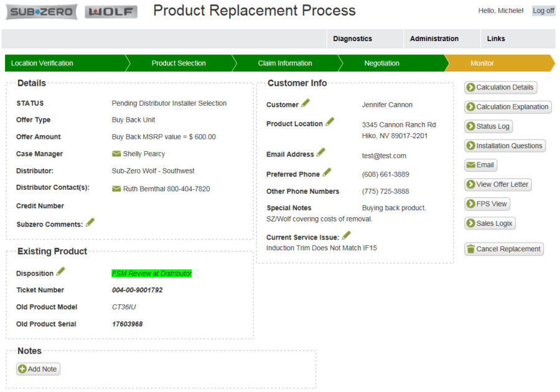View the Offer Letter
560x392 pixels.
coord(498,185)
